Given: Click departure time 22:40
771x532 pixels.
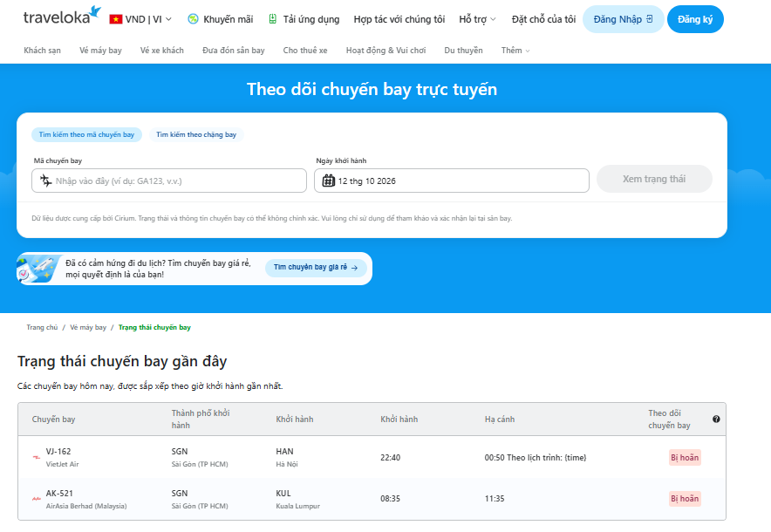Looking at the screenshot, I should 391,457.
